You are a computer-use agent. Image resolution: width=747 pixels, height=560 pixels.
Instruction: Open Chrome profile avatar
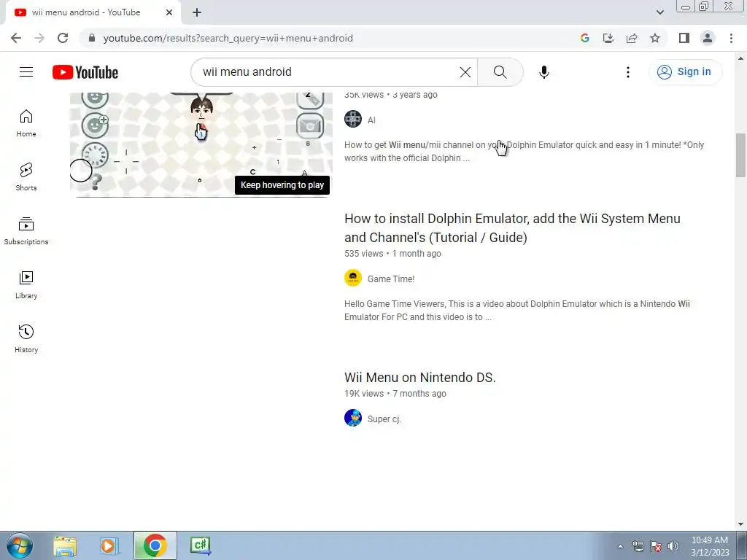click(708, 38)
